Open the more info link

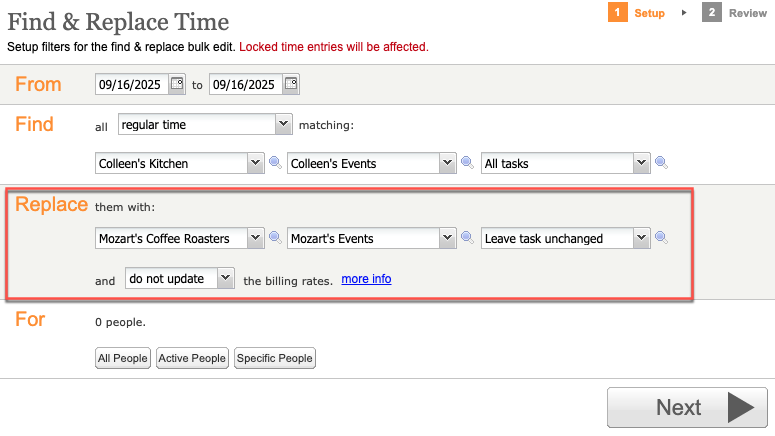pos(366,279)
